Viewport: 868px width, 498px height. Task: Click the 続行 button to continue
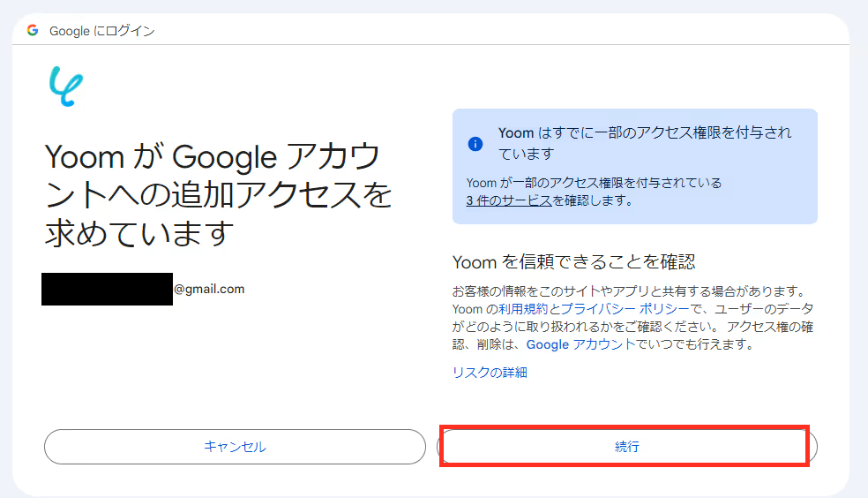[x=627, y=447]
